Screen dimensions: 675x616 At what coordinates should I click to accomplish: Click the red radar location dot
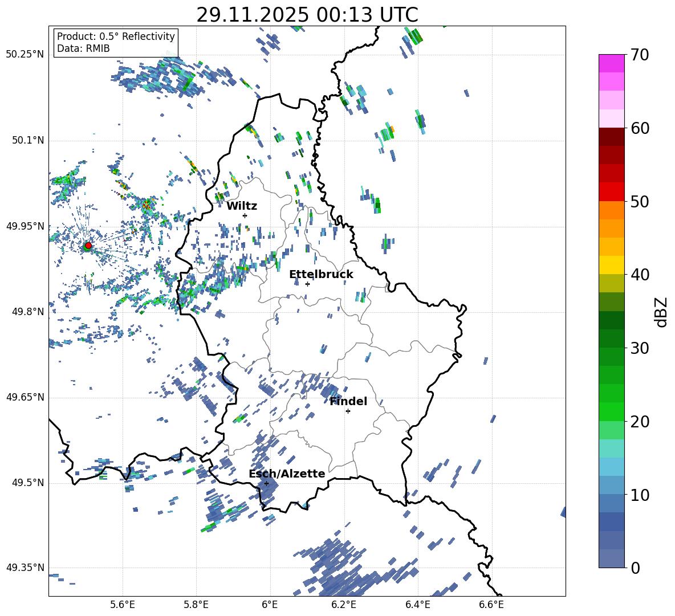tap(88, 246)
